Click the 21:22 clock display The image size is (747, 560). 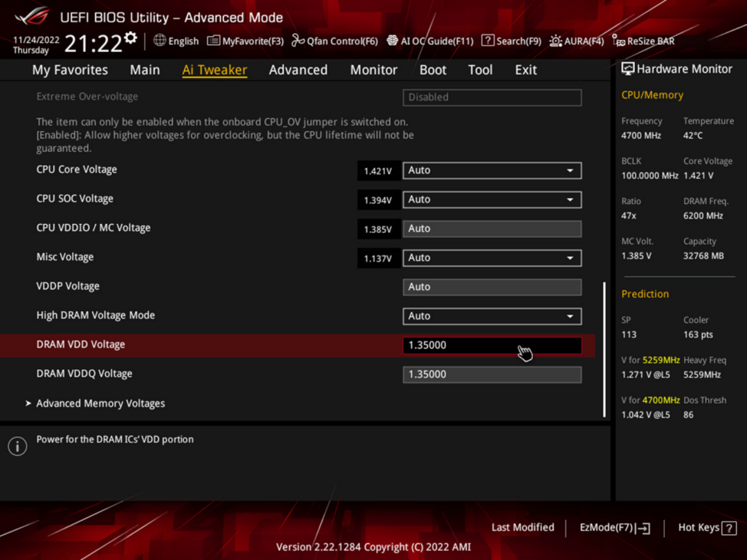click(93, 44)
